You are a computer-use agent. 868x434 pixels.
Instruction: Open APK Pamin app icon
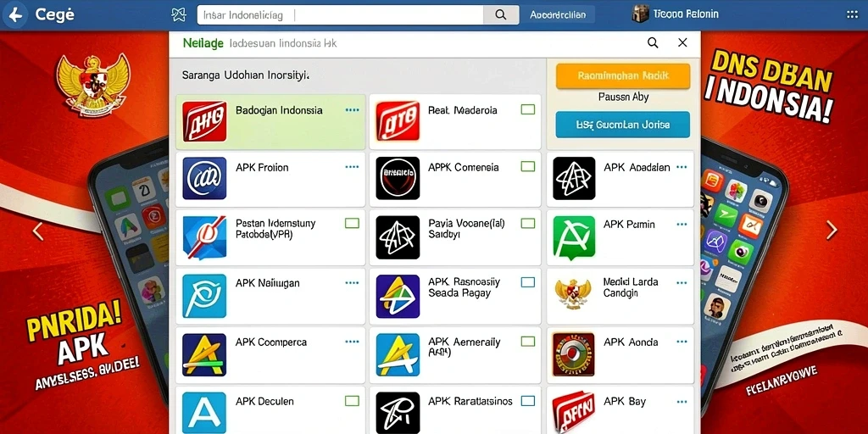click(x=574, y=237)
